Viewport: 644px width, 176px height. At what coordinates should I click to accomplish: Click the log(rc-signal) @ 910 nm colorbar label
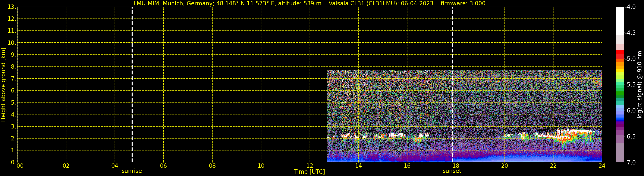pyautogui.click(x=640, y=85)
